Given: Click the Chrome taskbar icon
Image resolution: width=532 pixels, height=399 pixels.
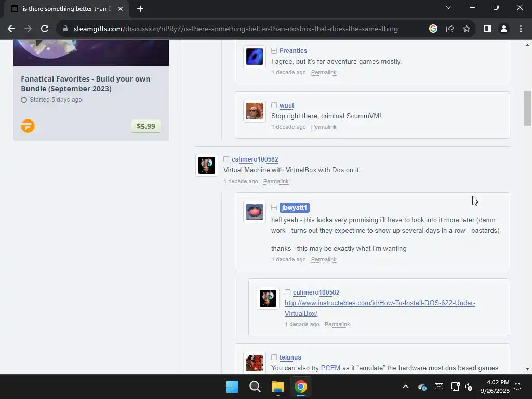Looking at the screenshot, I should point(301,387).
